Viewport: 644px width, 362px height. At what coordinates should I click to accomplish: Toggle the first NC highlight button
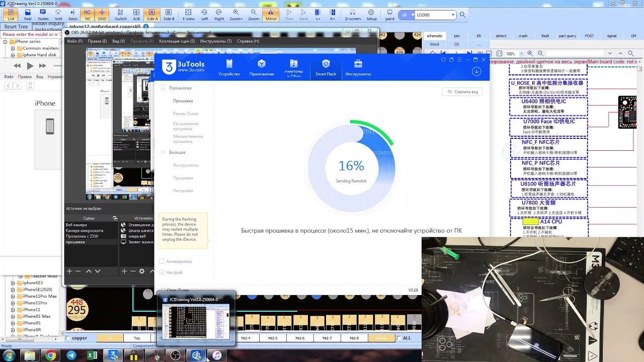[88, 15]
